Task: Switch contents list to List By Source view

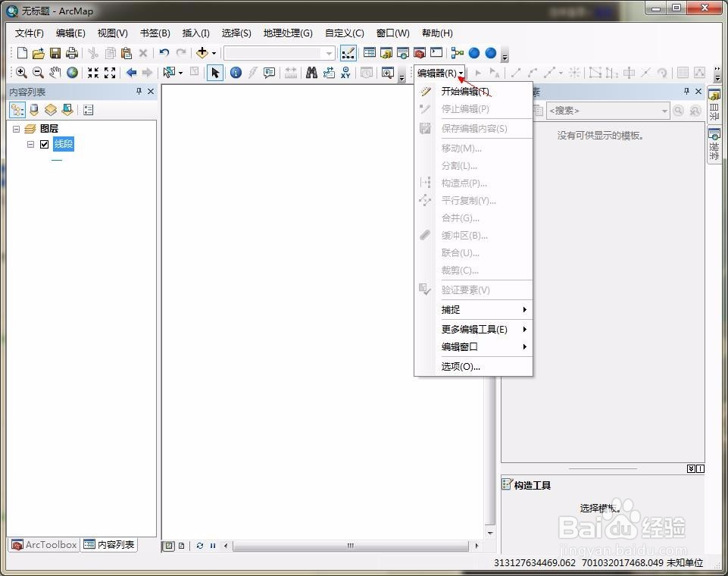Action: point(34,109)
